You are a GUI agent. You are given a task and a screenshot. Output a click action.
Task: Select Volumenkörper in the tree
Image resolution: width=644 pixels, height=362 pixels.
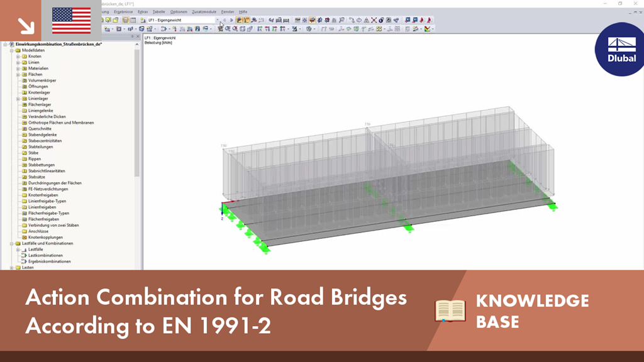(42, 80)
